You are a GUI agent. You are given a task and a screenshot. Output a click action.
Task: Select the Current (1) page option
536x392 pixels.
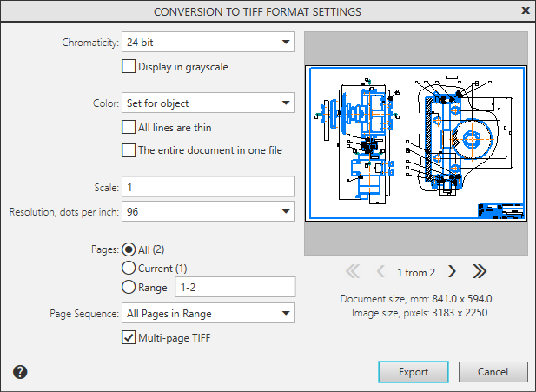tap(129, 269)
